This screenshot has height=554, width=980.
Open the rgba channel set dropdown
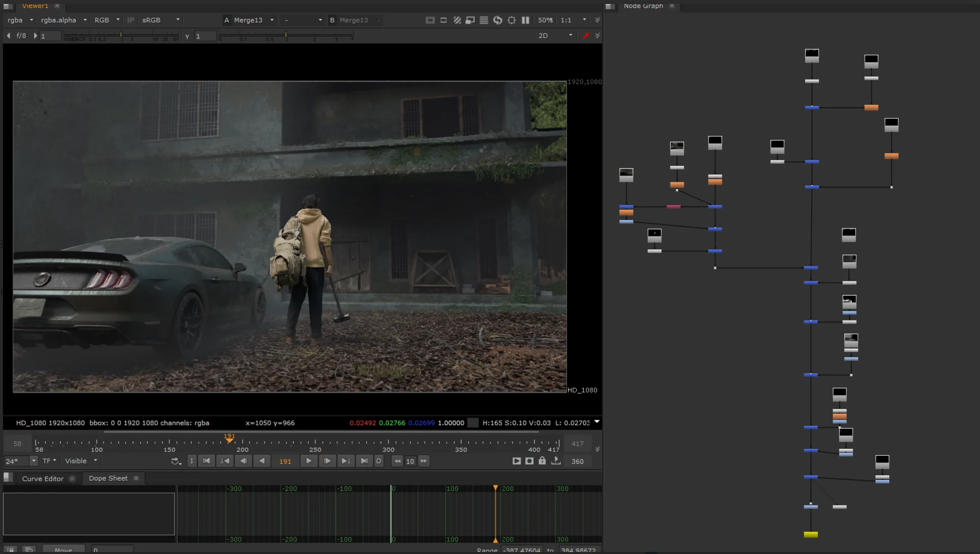pyautogui.click(x=21, y=20)
